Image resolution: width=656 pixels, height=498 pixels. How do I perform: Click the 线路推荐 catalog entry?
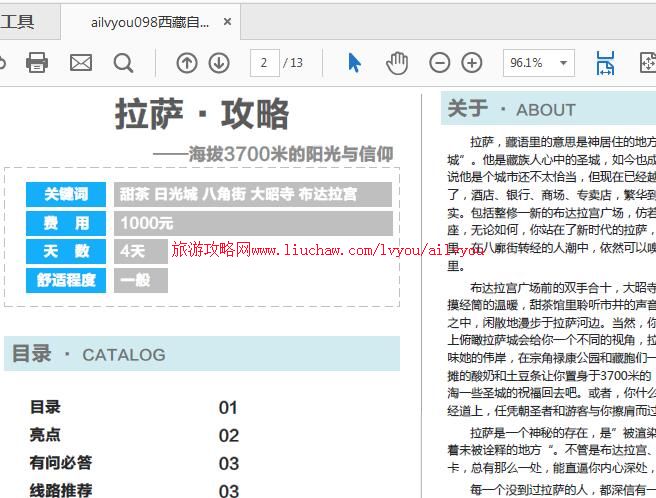(x=61, y=490)
